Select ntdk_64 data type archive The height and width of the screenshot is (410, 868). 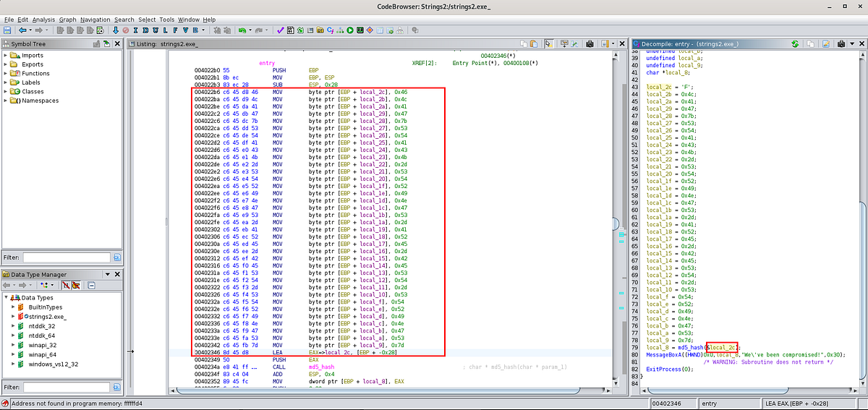coord(41,336)
